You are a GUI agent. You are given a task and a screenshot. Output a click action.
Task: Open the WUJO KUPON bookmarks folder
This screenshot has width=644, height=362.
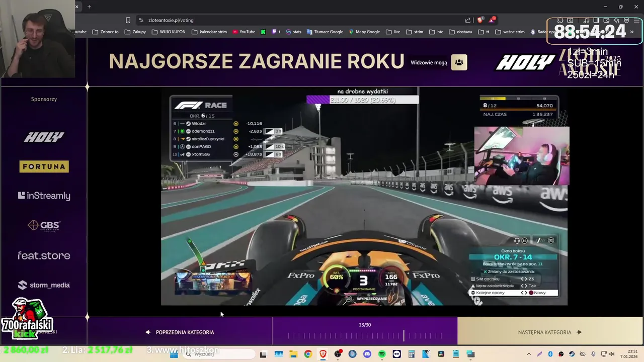point(169,32)
